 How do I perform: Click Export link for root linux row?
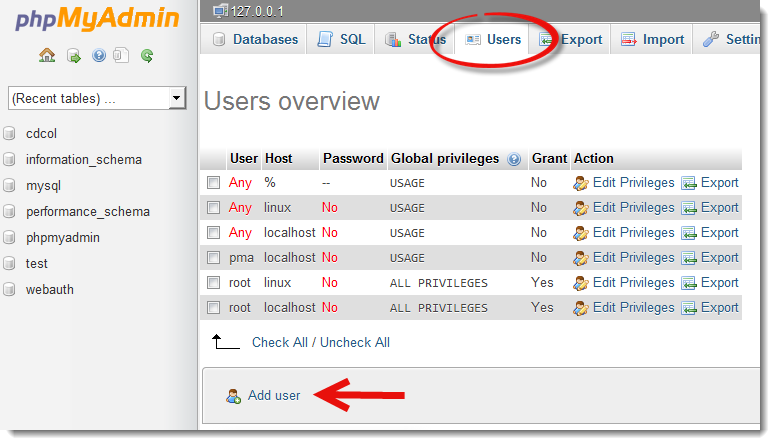coord(719,282)
